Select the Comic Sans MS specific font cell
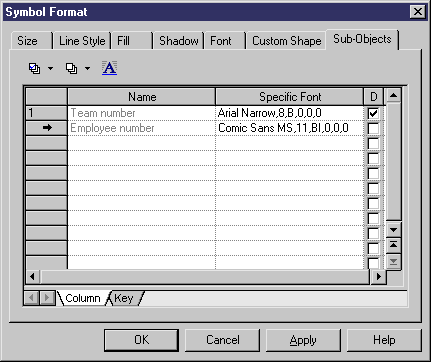The image size is (431, 362). [x=289, y=128]
